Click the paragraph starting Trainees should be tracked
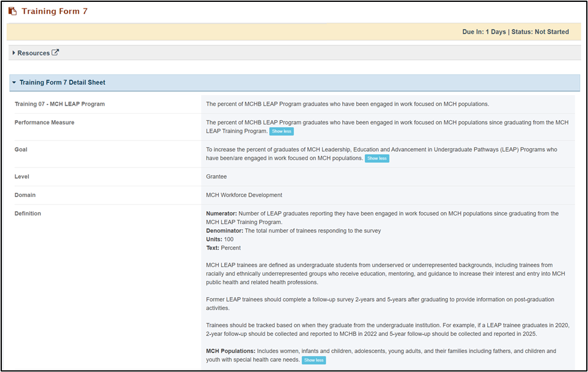588x372 pixels. coord(387,330)
